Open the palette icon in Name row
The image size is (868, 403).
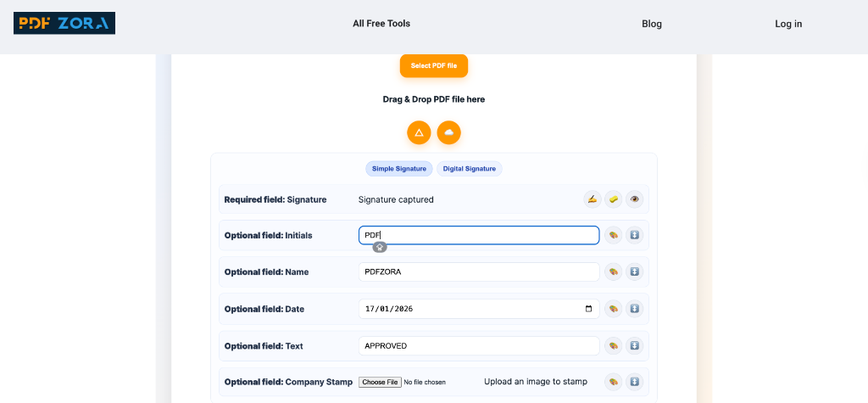pyautogui.click(x=614, y=272)
